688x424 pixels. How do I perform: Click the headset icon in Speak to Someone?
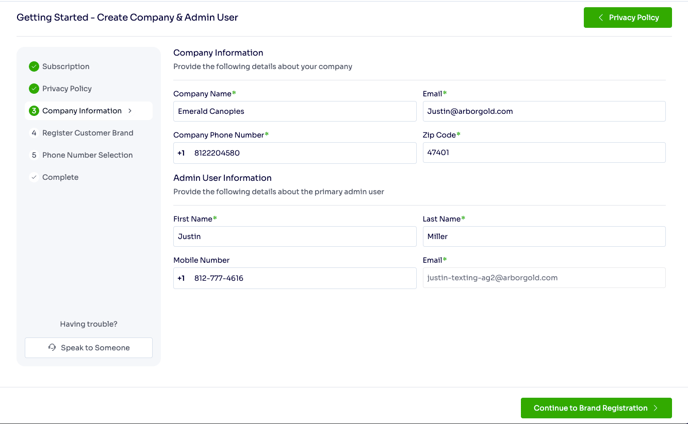pyautogui.click(x=52, y=348)
